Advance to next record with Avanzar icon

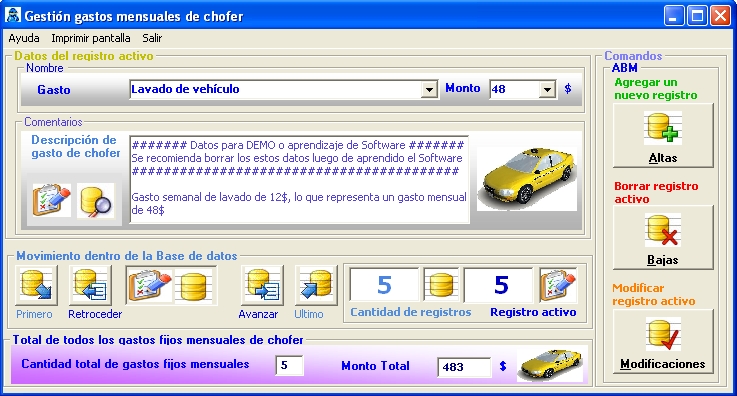pyautogui.click(x=263, y=286)
